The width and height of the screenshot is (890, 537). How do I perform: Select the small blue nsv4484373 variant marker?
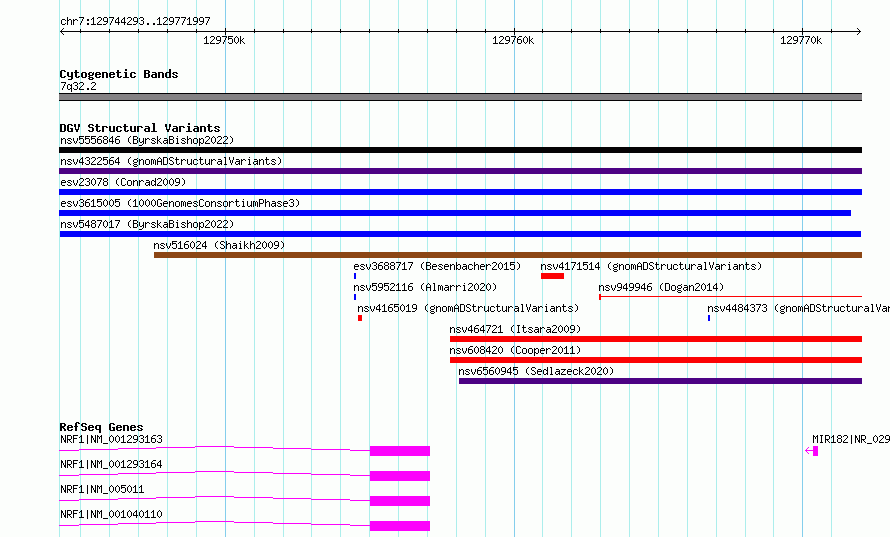[709, 318]
